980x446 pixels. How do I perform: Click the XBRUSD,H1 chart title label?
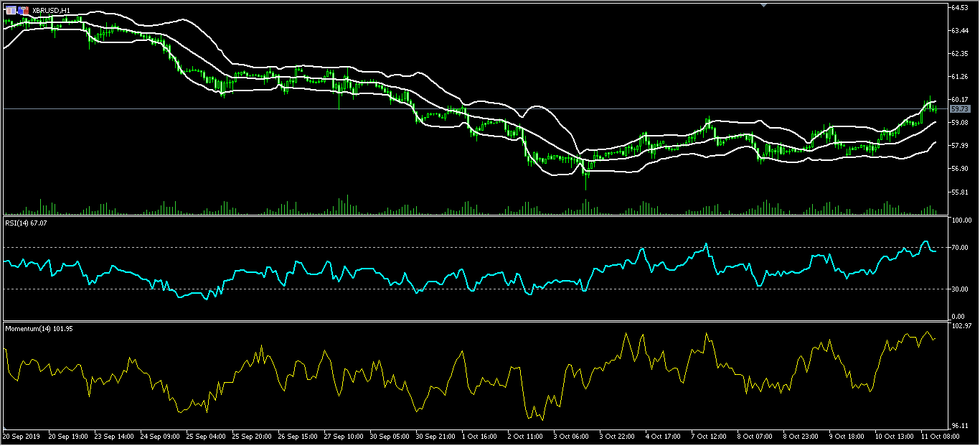[51, 11]
